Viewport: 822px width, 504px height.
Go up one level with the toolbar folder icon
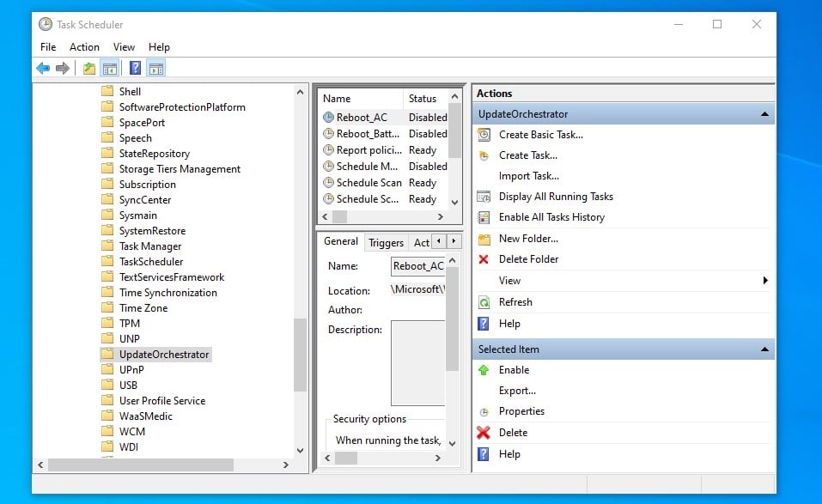click(89, 68)
